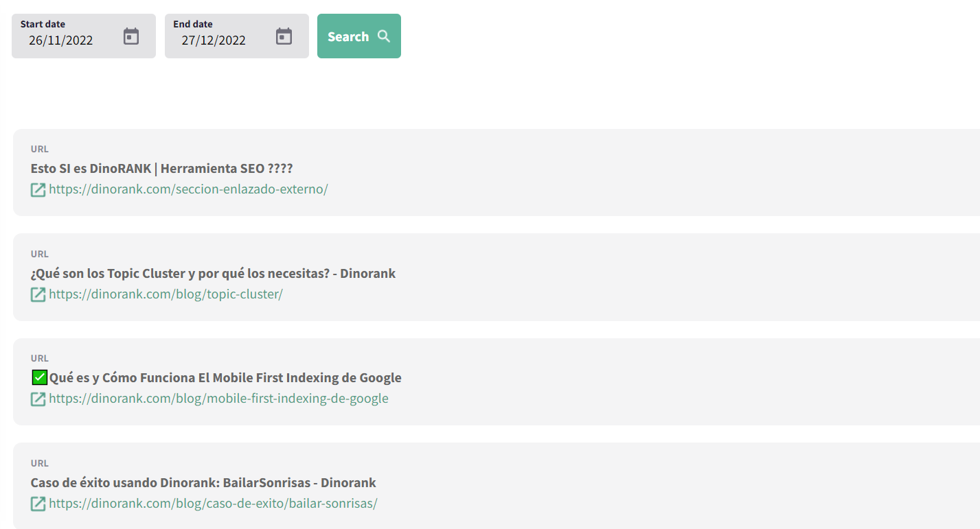Click the End date field showing 27/12/2022
Screen dimensions: 980x529
tap(237, 36)
